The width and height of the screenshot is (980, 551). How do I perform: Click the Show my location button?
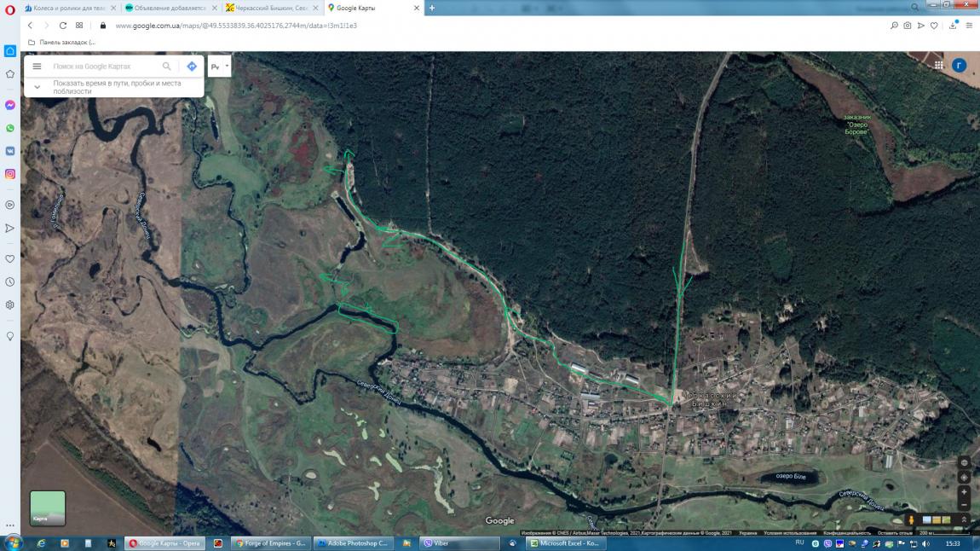coord(964,477)
